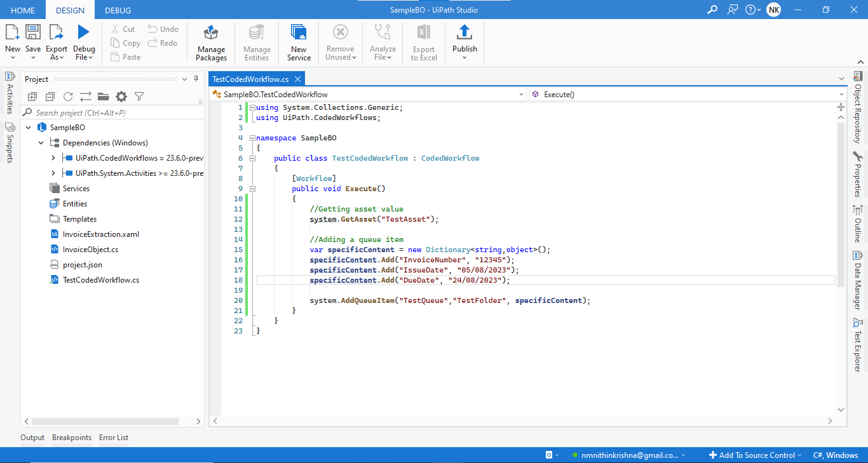Open the Project panel options dropdown arrow
This screenshot has width=868, height=463.
[184, 79]
